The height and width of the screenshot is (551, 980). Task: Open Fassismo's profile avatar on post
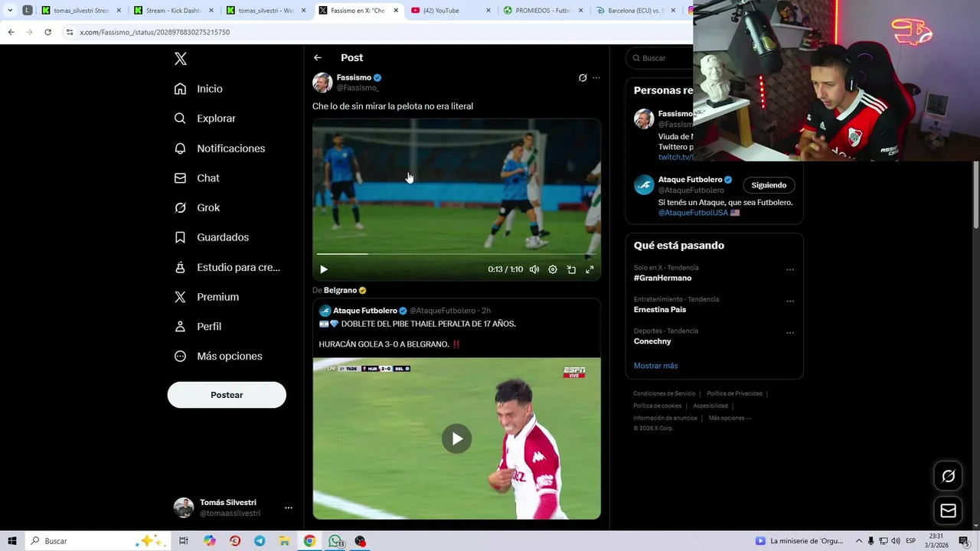tap(322, 83)
